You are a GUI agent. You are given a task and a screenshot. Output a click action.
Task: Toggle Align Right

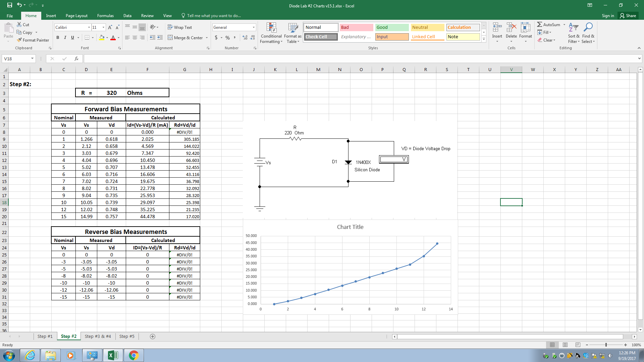142,38
